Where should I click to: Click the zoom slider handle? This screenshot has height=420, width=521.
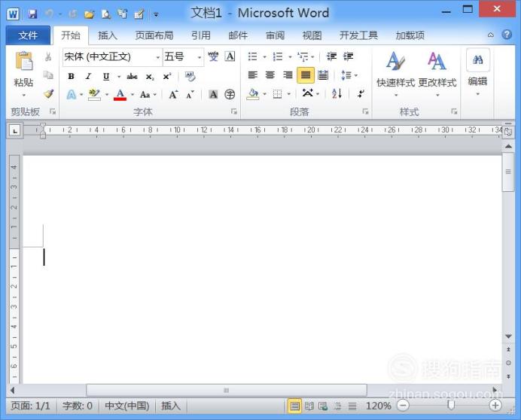tap(451, 405)
